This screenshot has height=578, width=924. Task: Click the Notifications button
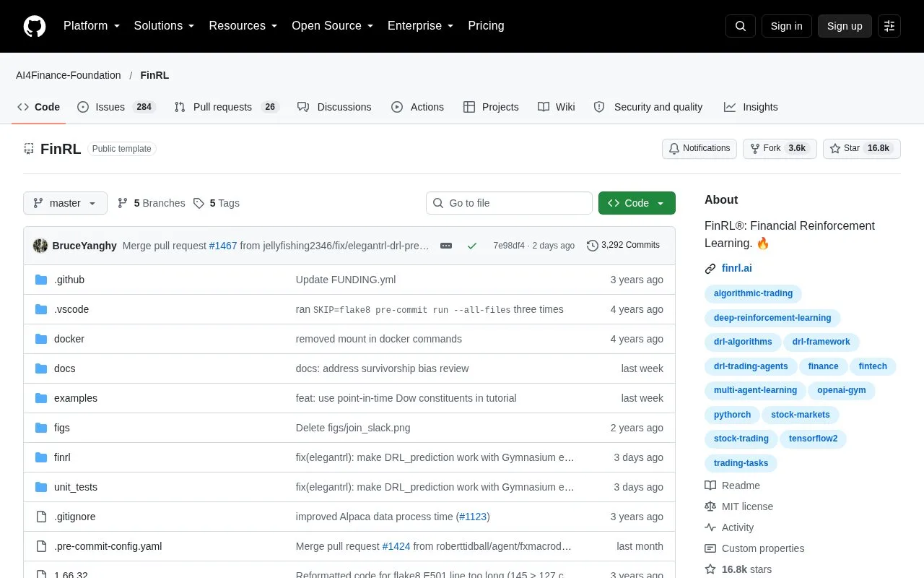[699, 148]
